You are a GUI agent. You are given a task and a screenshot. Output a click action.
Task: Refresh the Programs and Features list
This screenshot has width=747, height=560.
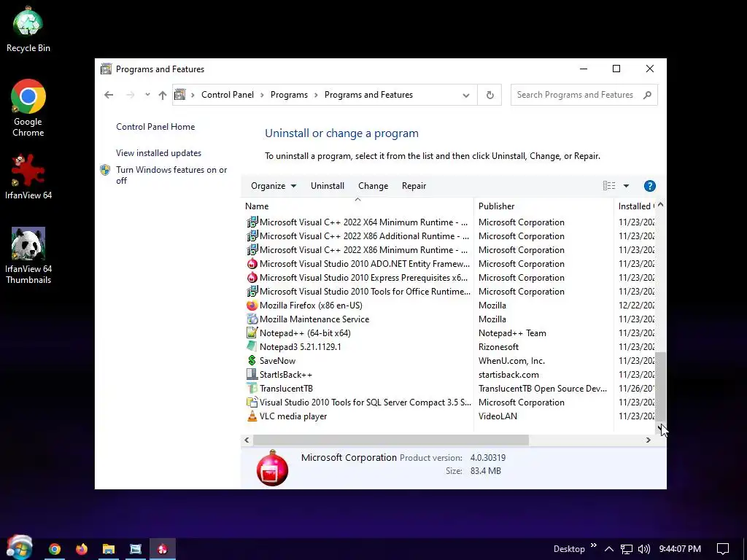click(489, 95)
